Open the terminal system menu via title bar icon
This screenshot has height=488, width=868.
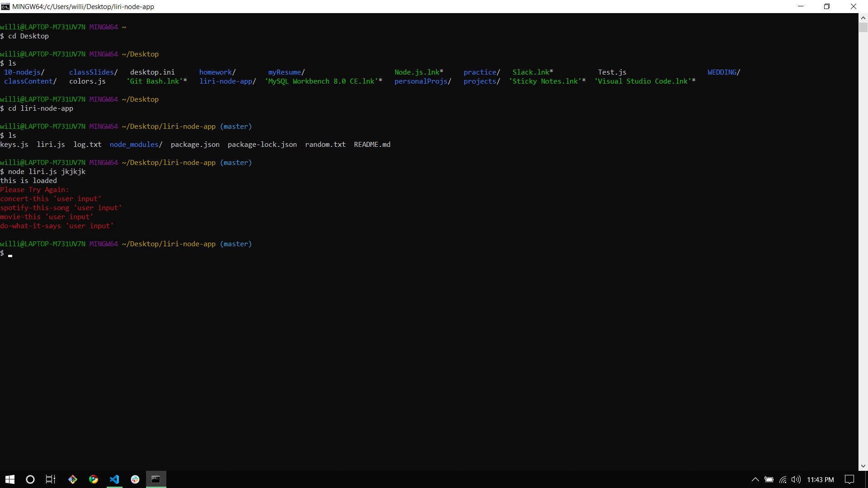pyautogui.click(x=5, y=6)
